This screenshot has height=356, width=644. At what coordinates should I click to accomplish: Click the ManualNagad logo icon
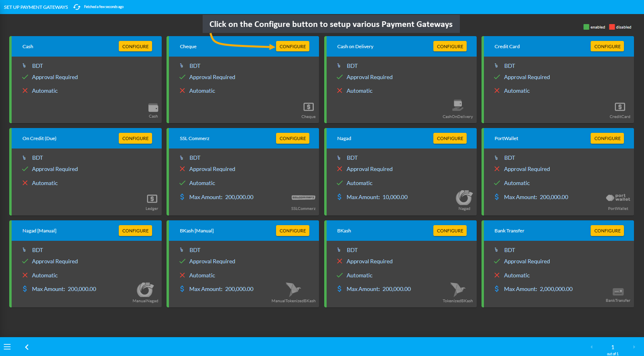tap(145, 290)
